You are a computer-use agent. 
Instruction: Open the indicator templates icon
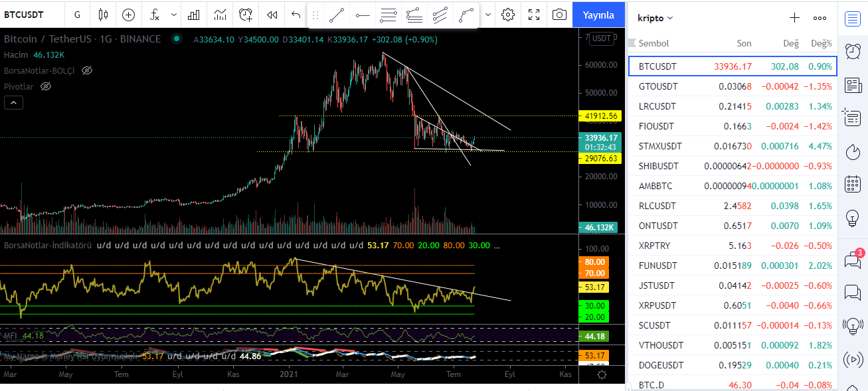point(220,14)
